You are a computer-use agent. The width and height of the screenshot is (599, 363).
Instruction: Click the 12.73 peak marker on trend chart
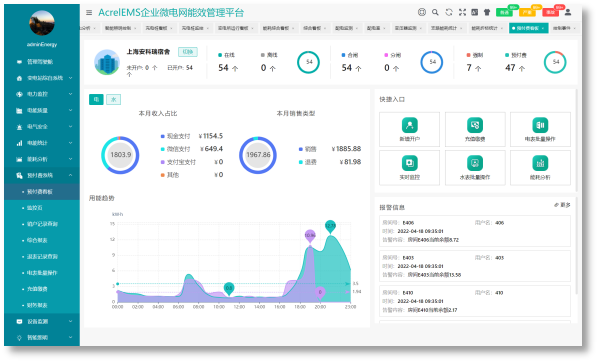(330, 226)
